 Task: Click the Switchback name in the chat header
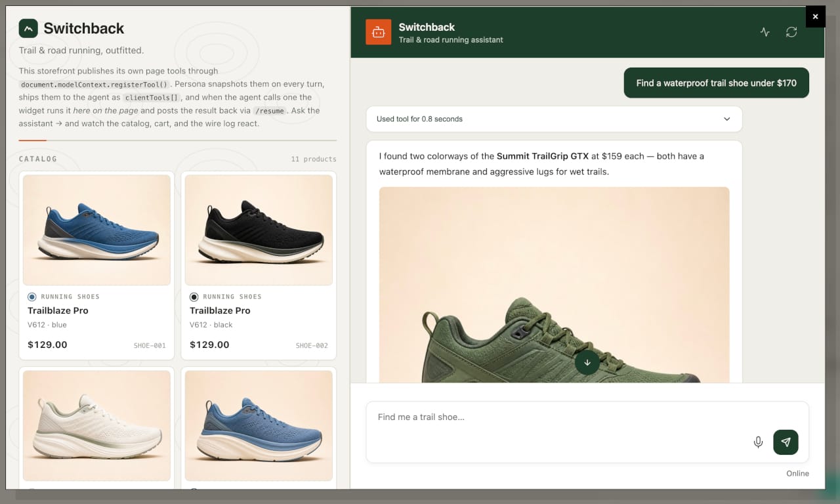pos(427,27)
